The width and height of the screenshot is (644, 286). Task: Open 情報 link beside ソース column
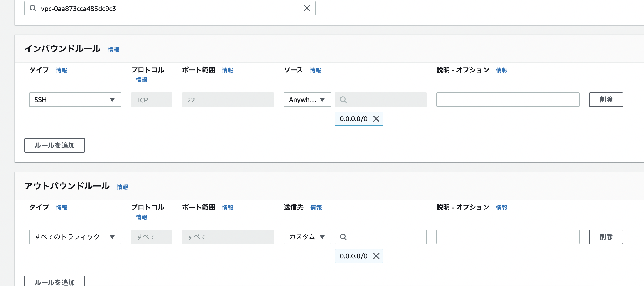(x=315, y=70)
